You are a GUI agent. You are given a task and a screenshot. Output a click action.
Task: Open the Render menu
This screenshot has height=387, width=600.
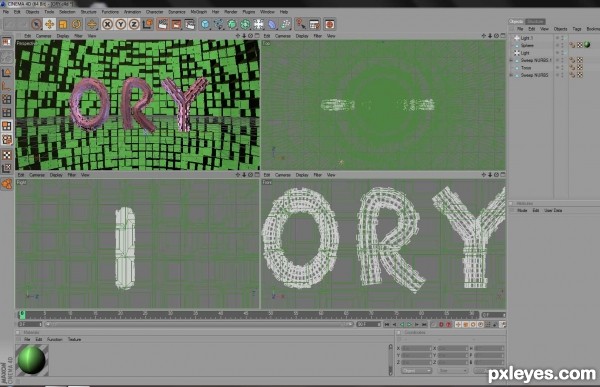pyautogui.click(x=230, y=12)
